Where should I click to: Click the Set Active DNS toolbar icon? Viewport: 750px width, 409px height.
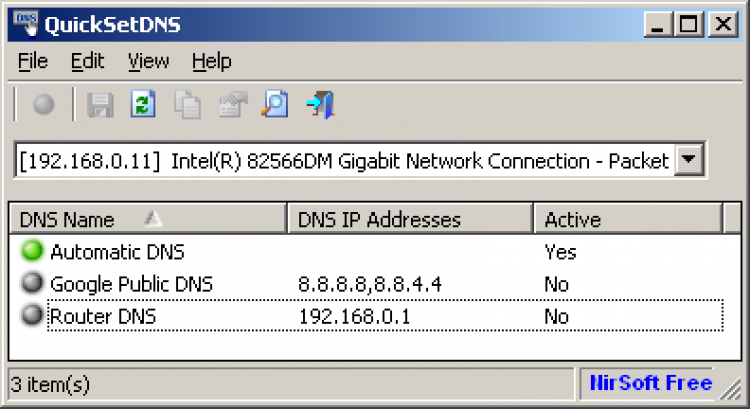(44, 105)
